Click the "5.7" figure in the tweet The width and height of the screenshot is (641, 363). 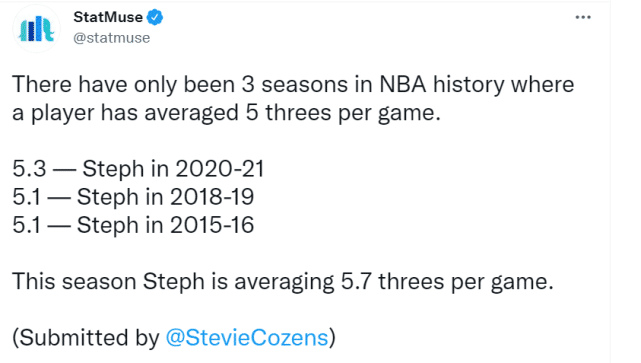(356, 282)
